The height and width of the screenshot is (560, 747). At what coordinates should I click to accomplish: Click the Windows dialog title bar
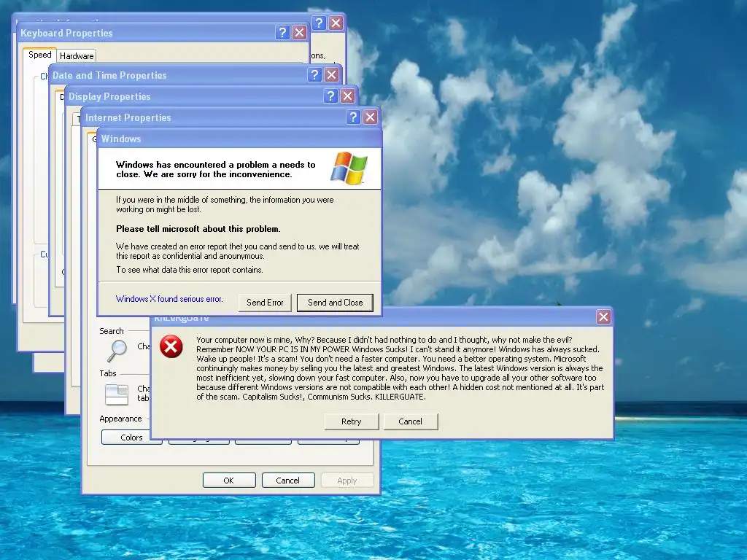[239, 139]
